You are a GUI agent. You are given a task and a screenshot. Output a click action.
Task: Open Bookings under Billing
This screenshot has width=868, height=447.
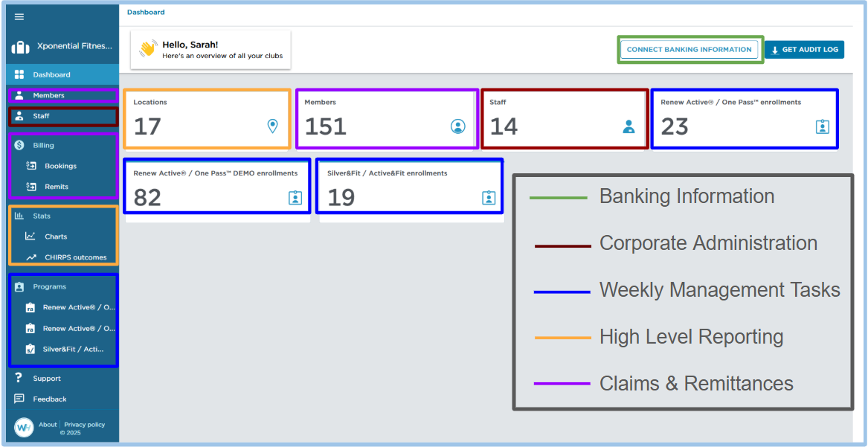60,166
